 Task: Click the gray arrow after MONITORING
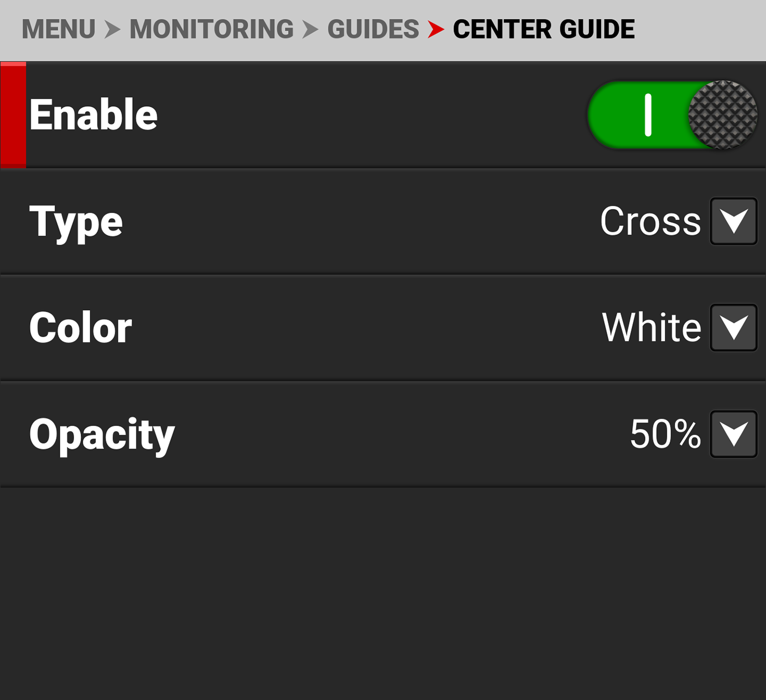pos(310,30)
